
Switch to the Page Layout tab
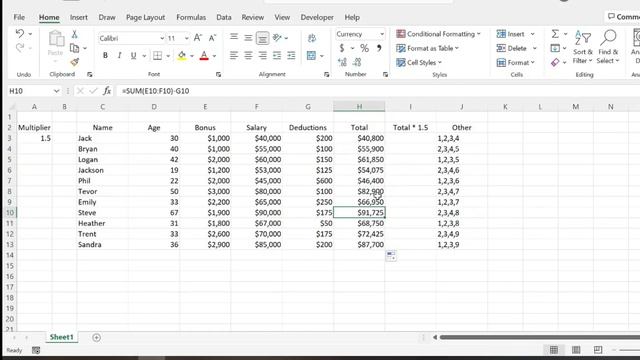coord(145,17)
